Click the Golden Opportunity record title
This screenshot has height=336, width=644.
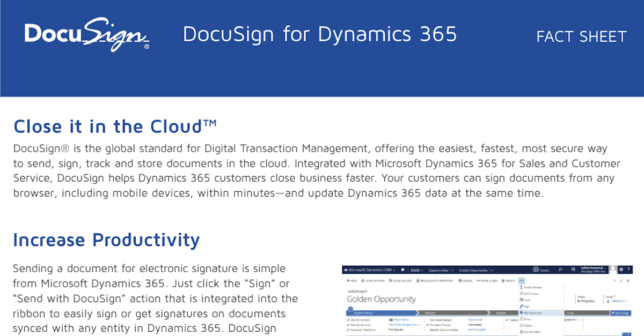pyautogui.click(x=382, y=298)
